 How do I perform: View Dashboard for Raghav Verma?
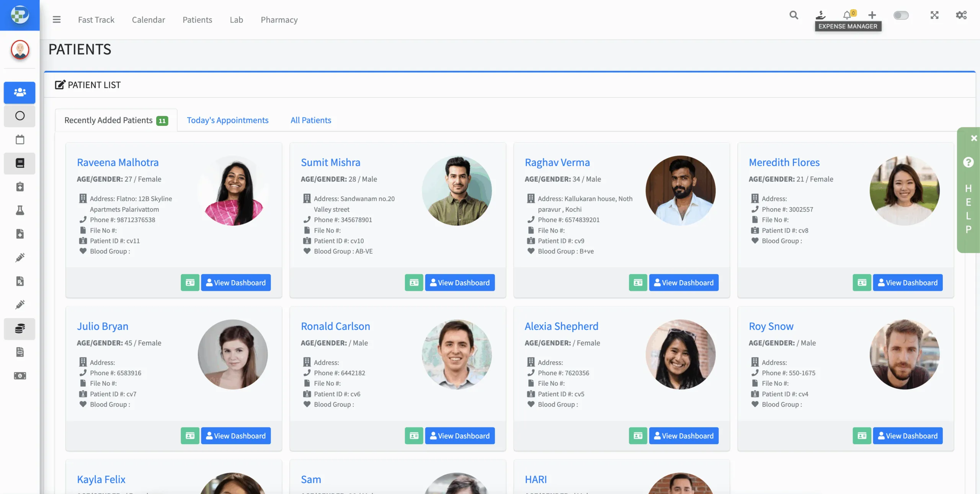684,282
